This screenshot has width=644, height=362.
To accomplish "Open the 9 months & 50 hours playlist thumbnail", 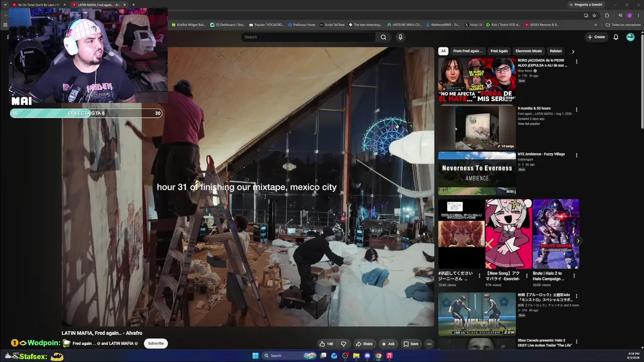I will point(477,127).
